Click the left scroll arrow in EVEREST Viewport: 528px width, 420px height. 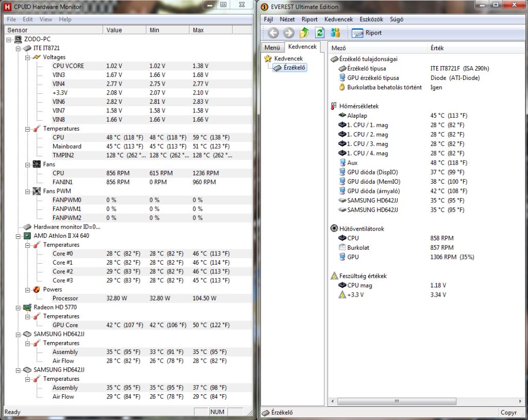(x=333, y=401)
